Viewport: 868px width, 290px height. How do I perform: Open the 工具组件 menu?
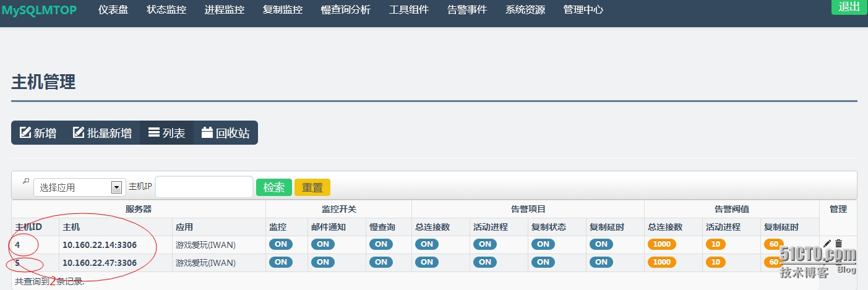(x=409, y=10)
